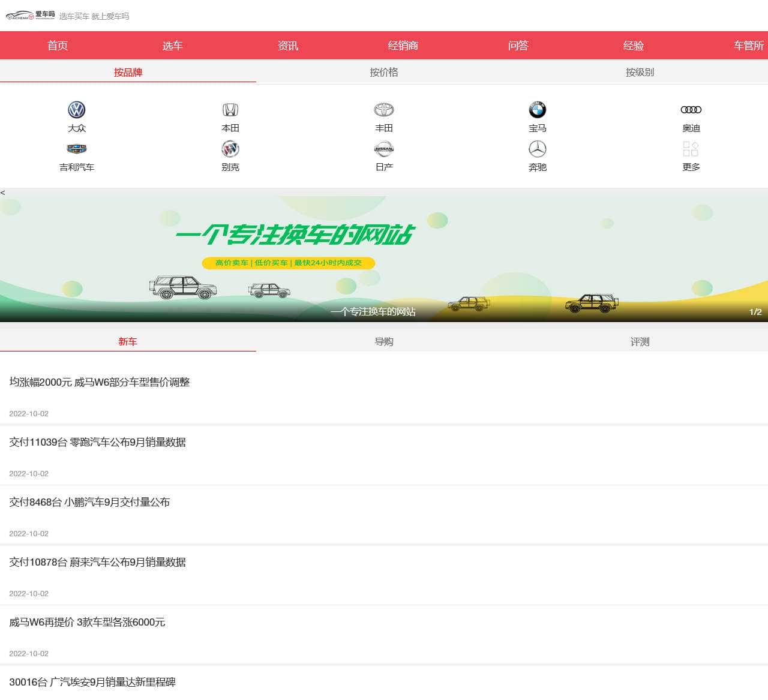Expand more brands via 更多 icon
768x700 pixels.
coord(691,149)
